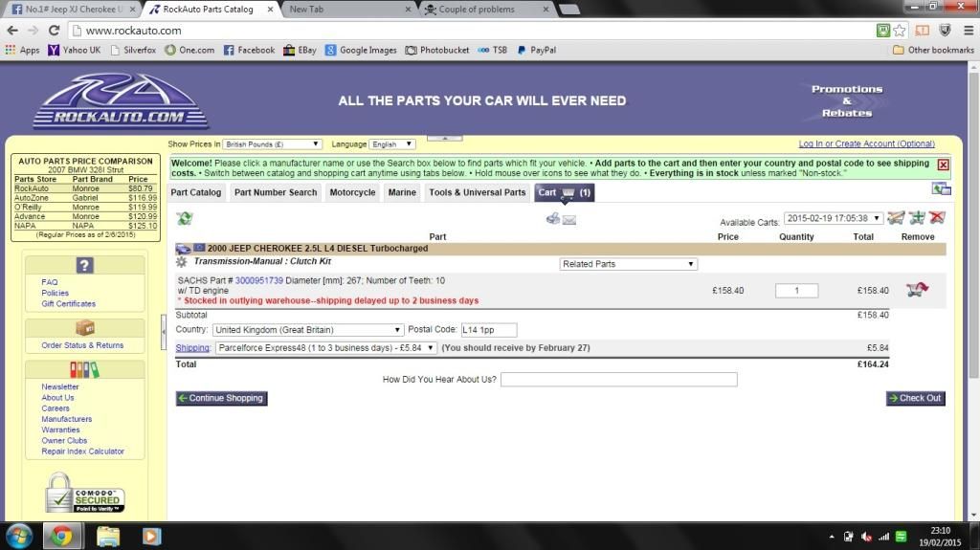
Task: Click the delete cart red X icon
Action: pyautogui.click(x=936, y=217)
